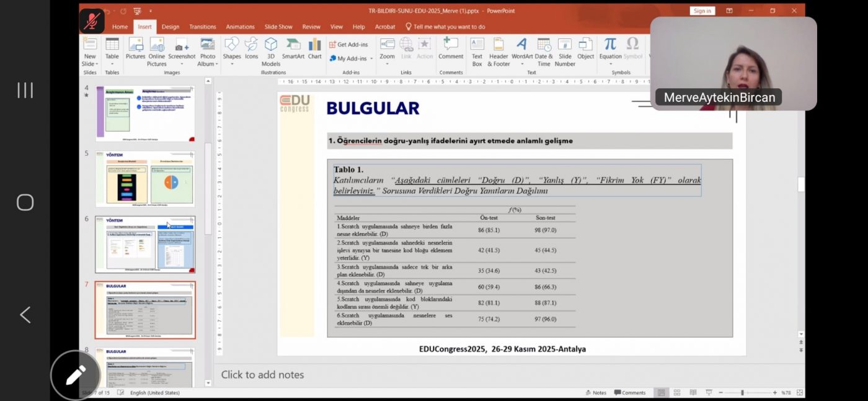Open the Animations ribbon tab
This screenshot has height=401, width=868.
(240, 27)
